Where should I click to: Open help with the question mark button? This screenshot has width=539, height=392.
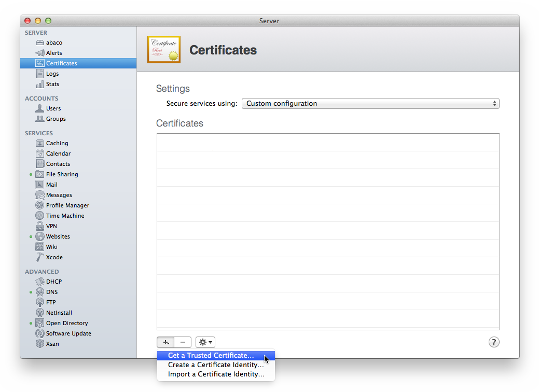494,342
